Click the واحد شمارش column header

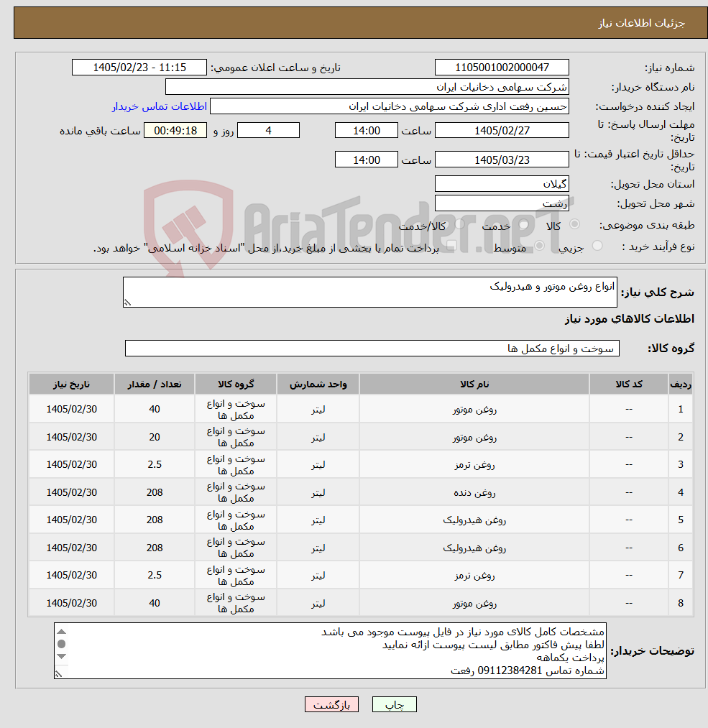pyautogui.click(x=318, y=384)
